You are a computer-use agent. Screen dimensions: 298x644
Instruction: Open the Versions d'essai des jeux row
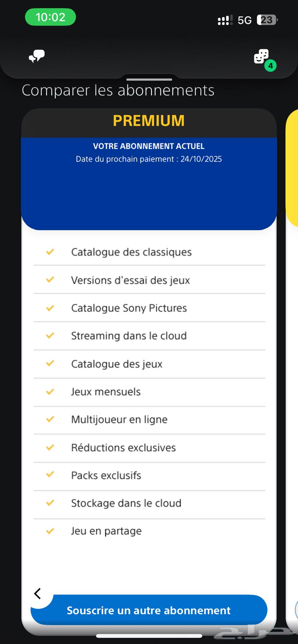click(x=149, y=280)
